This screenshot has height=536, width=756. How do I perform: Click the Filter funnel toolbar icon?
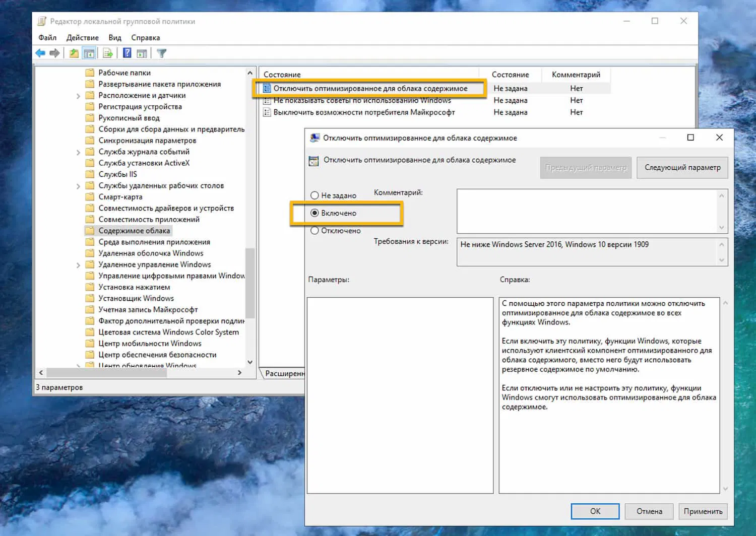click(161, 53)
